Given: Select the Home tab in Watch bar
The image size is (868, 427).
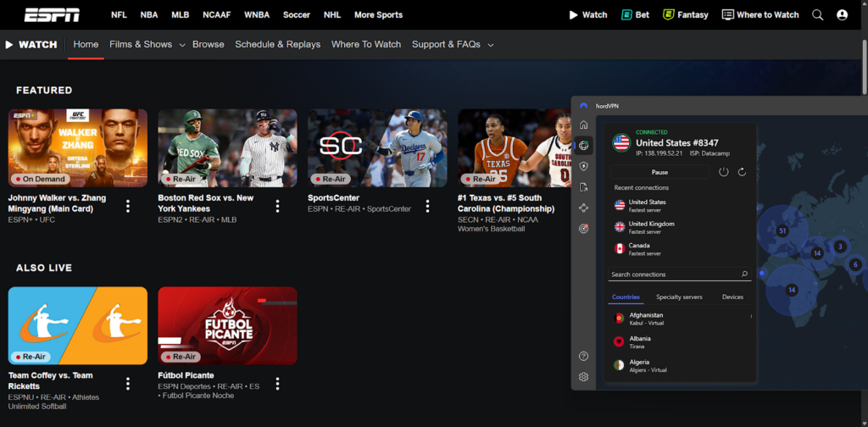Looking at the screenshot, I should [86, 44].
